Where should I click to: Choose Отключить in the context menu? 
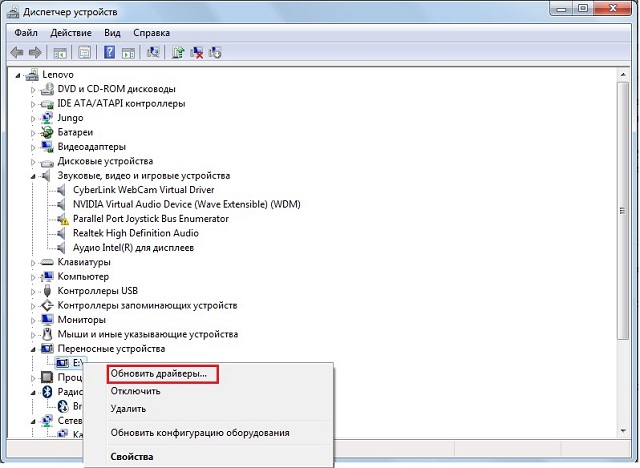click(136, 391)
